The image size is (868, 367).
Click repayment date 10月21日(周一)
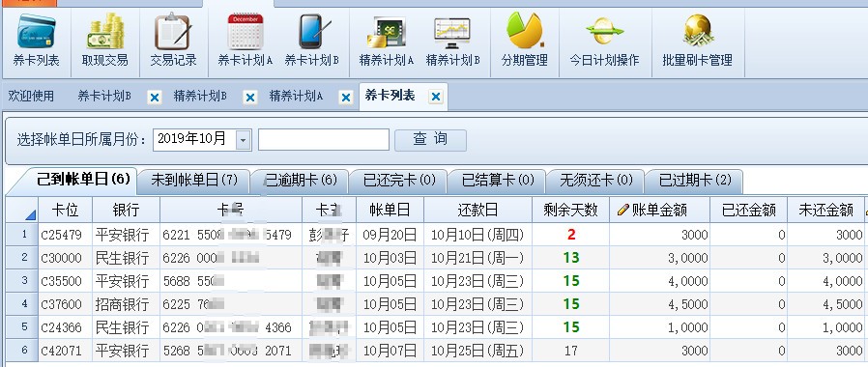pos(477,258)
